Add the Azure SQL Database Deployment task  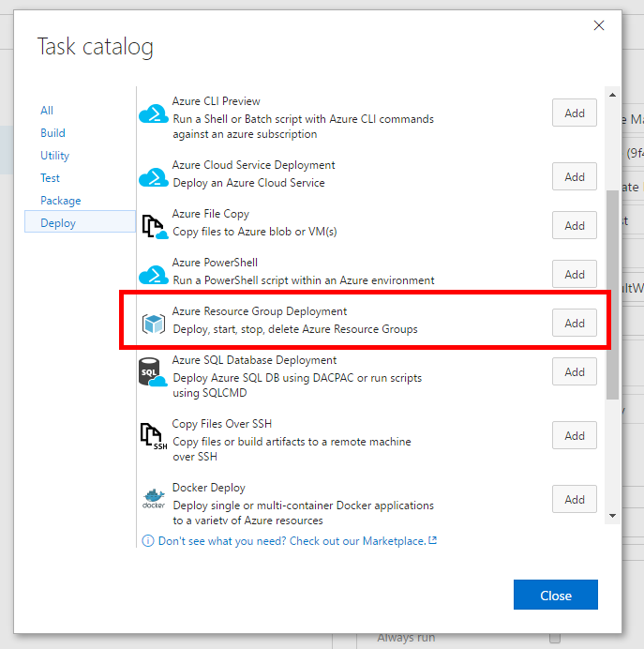pyautogui.click(x=574, y=371)
